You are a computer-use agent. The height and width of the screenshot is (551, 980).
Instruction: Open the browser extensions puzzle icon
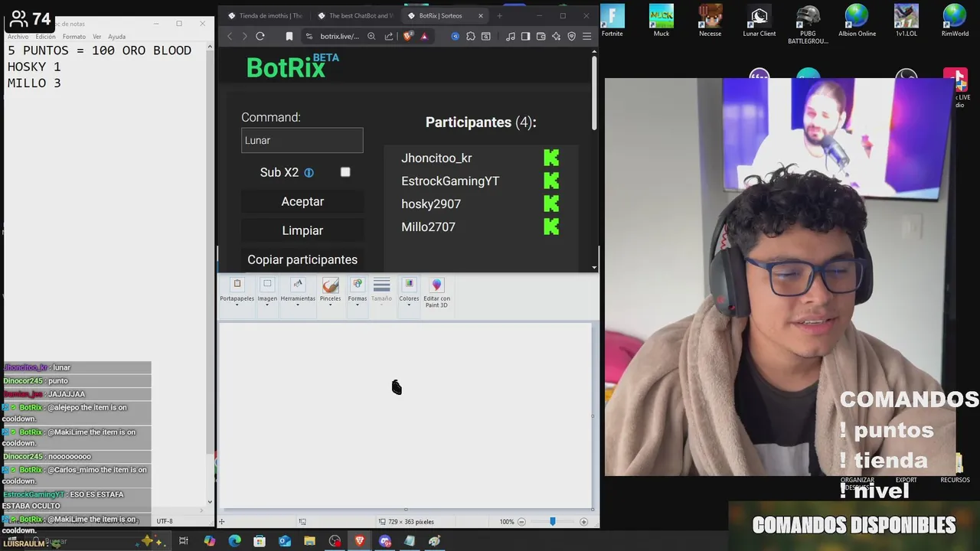tap(471, 36)
